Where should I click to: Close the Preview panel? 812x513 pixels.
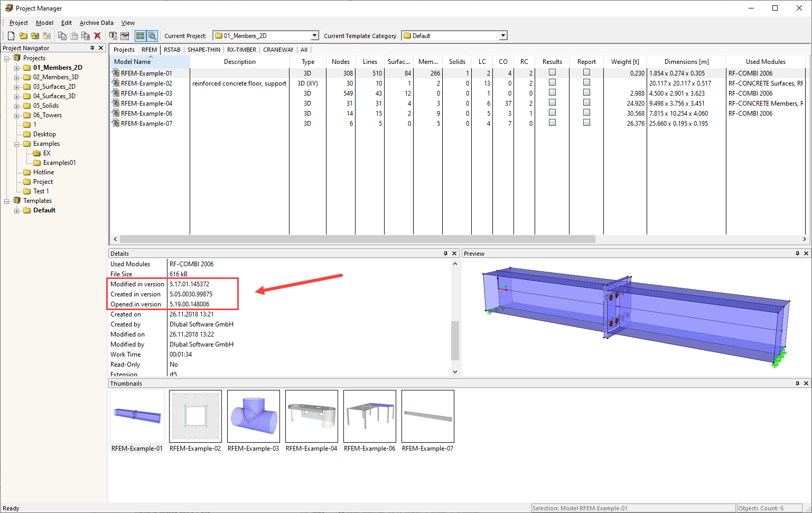click(806, 254)
